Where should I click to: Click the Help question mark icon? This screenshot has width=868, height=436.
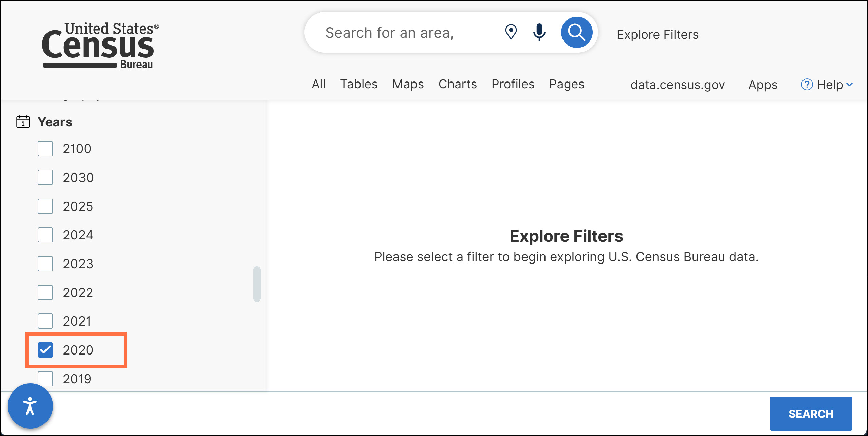[807, 85]
